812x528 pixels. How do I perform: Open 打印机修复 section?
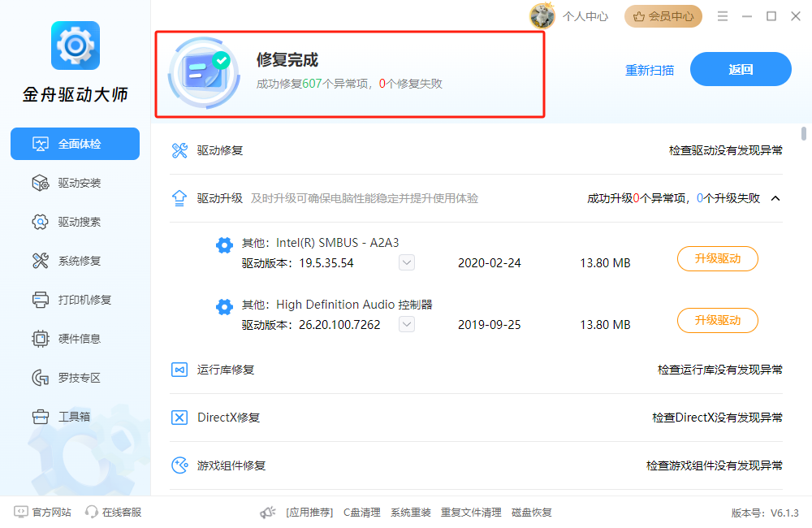point(75,300)
